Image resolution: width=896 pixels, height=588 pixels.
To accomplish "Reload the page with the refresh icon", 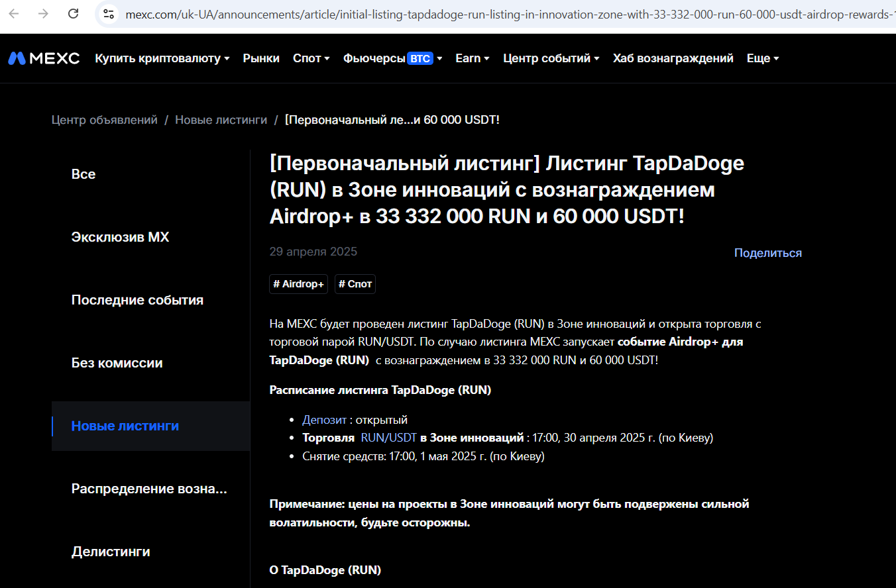I will (x=74, y=13).
